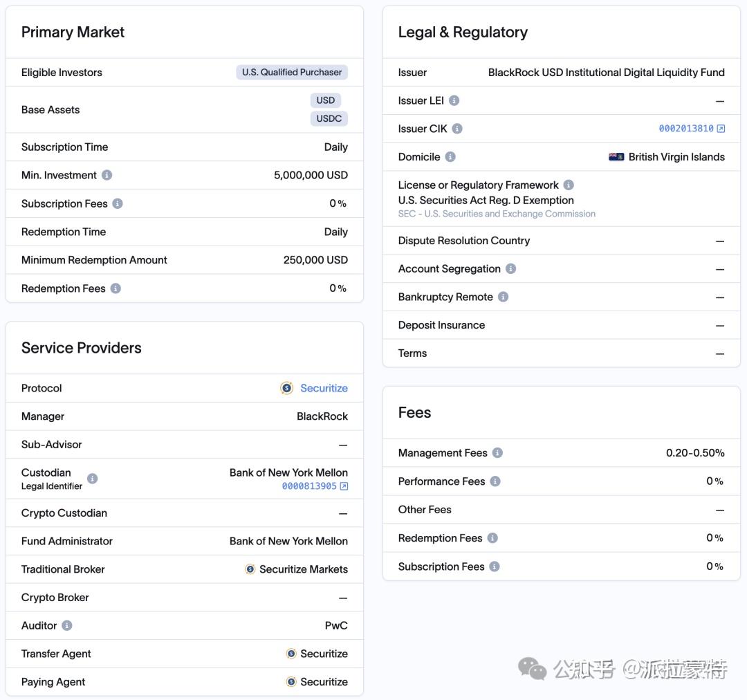Click the U.S. Qualified Purchaser tag
Image resolution: width=747 pixels, height=700 pixels.
(x=292, y=72)
